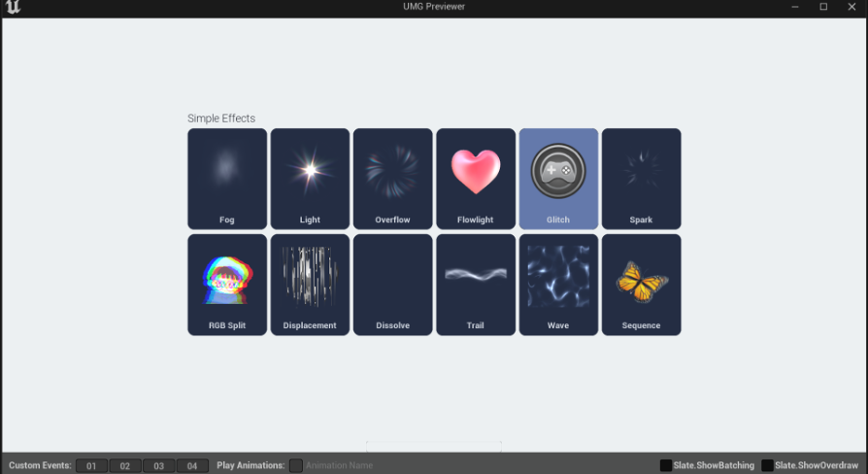Select the RGB Split effect card
Image resolution: width=868 pixels, height=474 pixels.
click(227, 285)
